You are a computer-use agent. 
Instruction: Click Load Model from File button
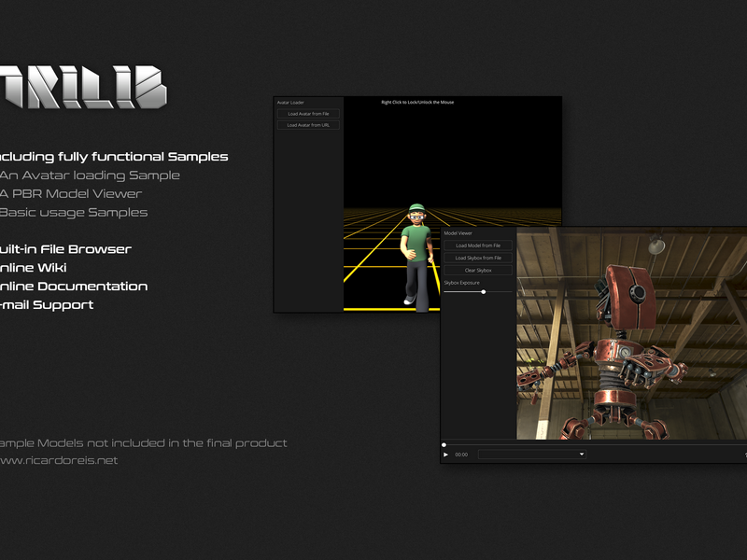pos(478,245)
